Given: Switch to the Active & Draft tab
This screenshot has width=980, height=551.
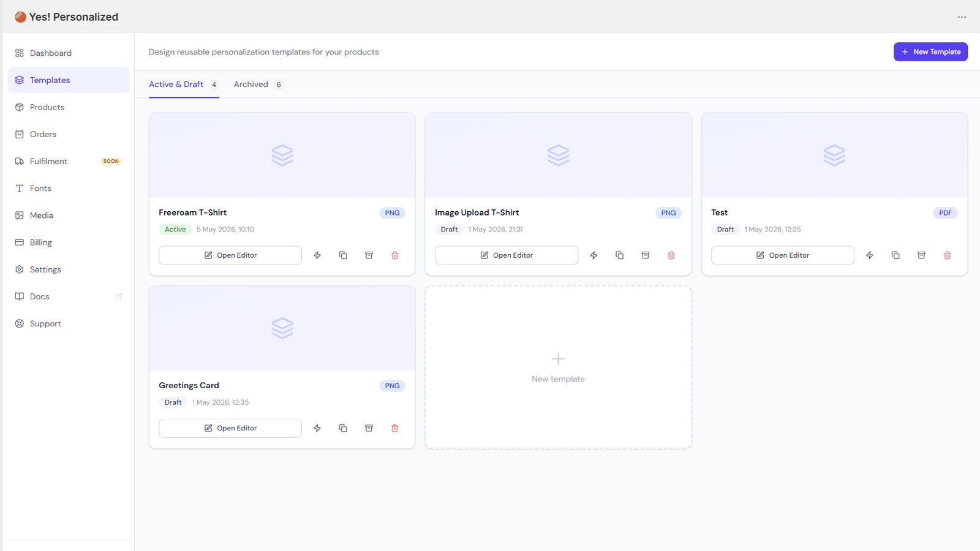Looking at the screenshot, I should tap(184, 84).
